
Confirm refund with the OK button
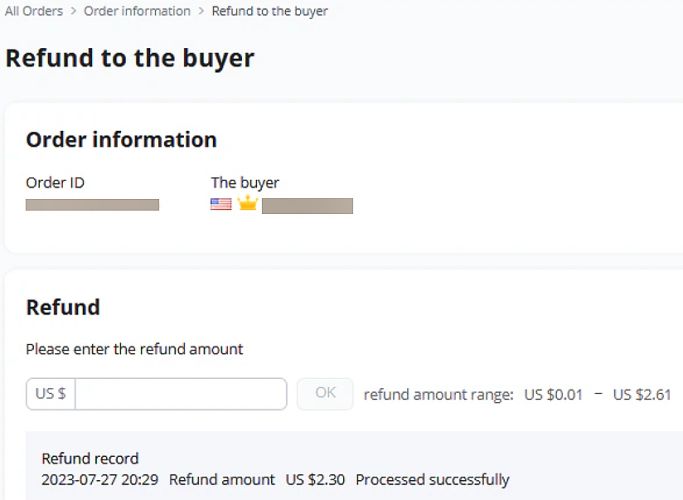click(x=325, y=394)
